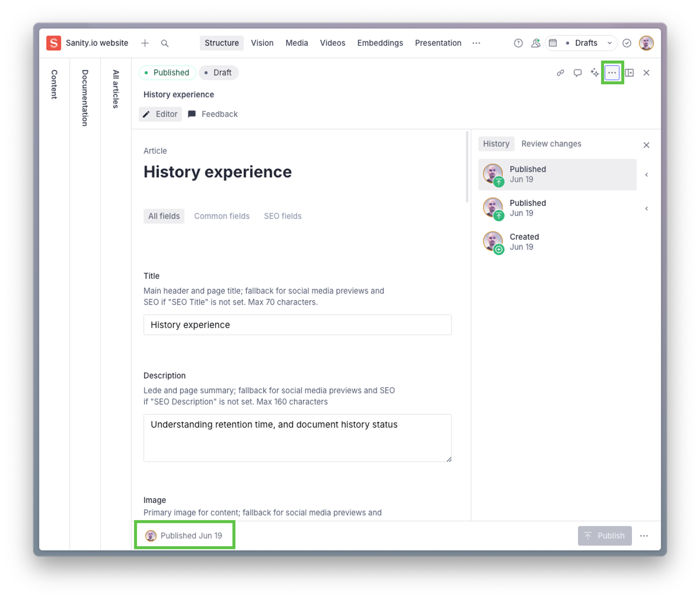This screenshot has height=600, width=700.
Task: Click into the Title input field
Action: click(297, 325)
